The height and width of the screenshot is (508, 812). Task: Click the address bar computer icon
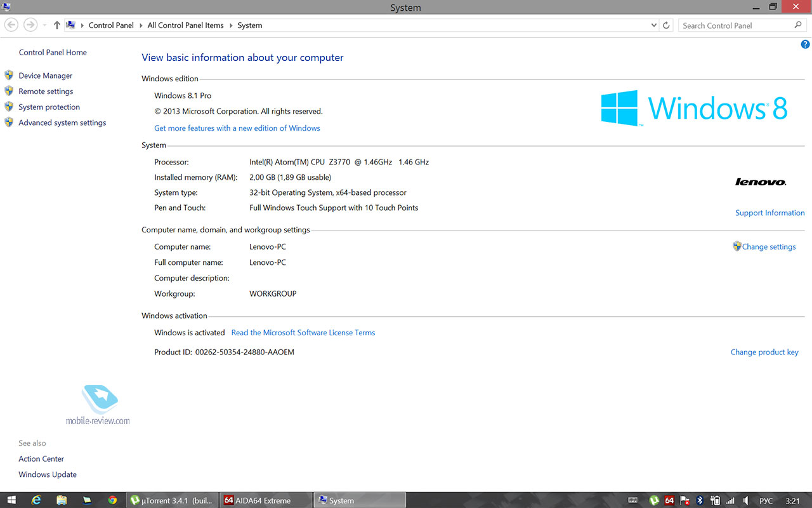click(x=71, y=25)
